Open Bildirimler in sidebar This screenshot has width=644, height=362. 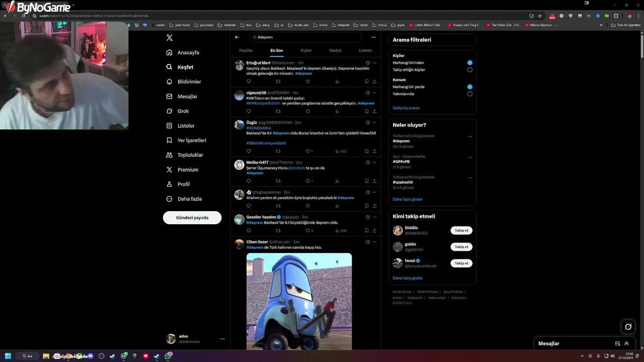tap(184, 81)
